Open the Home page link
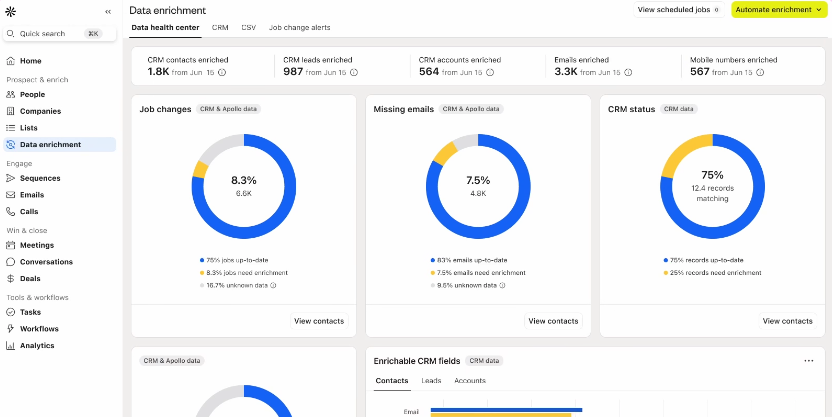This screenshot has height=417, width=832. (30, 61)
